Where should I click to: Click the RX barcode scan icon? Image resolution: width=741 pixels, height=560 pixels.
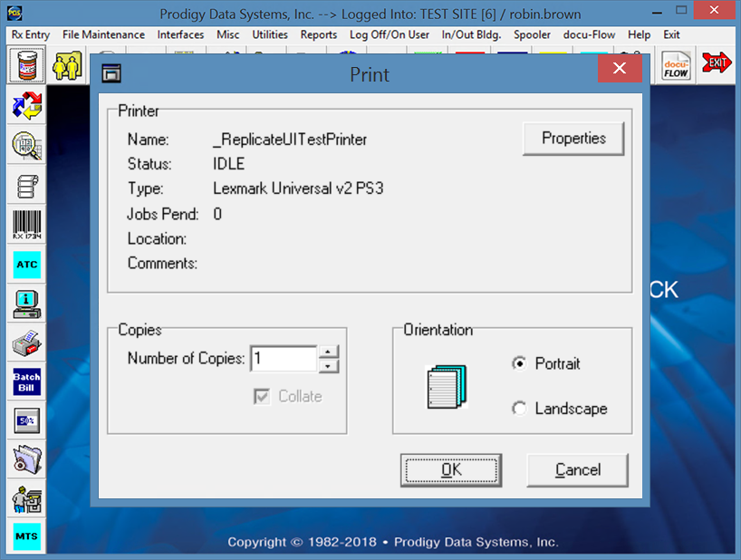click(x=27, y=224)
